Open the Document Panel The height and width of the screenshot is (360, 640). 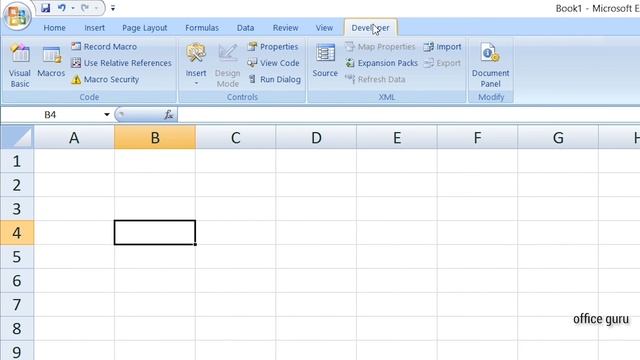click(490, 65)
